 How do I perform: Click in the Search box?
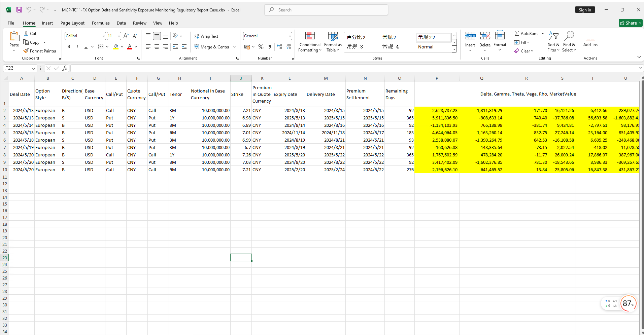tap(326, 10)
